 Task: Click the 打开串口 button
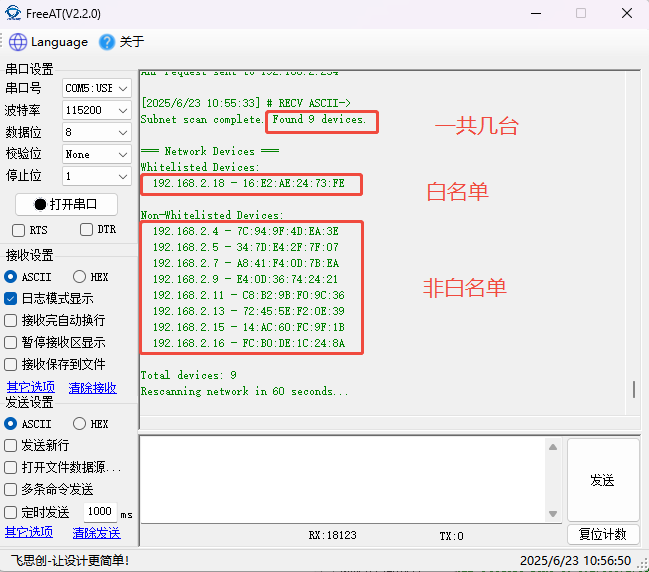(x=66, y=204)
